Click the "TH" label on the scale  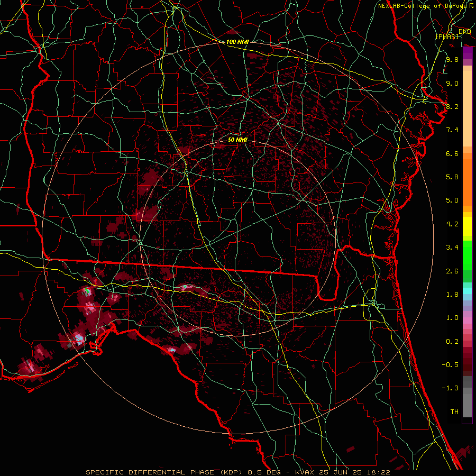pos(454,412)
